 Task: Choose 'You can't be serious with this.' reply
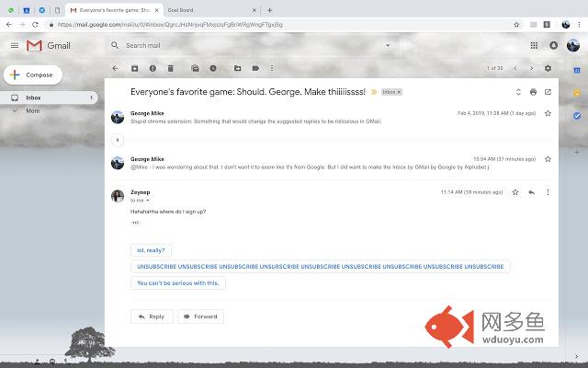[178, 283]
